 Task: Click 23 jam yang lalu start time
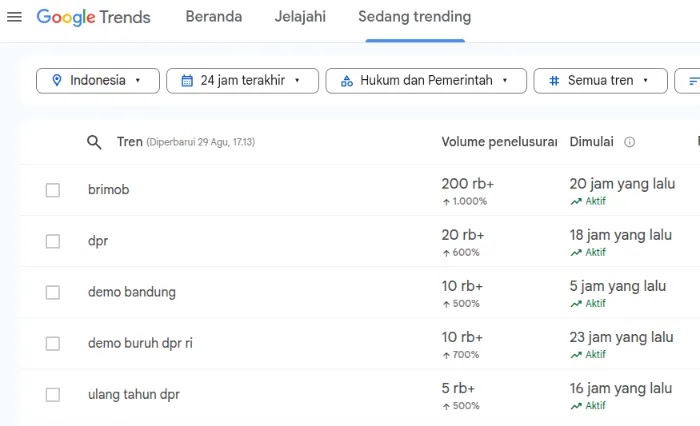[x=621, y=337]
